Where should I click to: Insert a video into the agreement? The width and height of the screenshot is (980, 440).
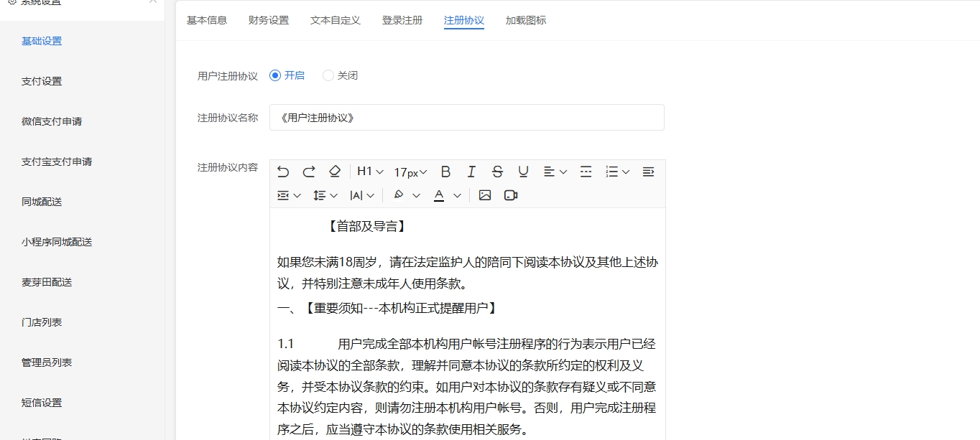[511, 195]
